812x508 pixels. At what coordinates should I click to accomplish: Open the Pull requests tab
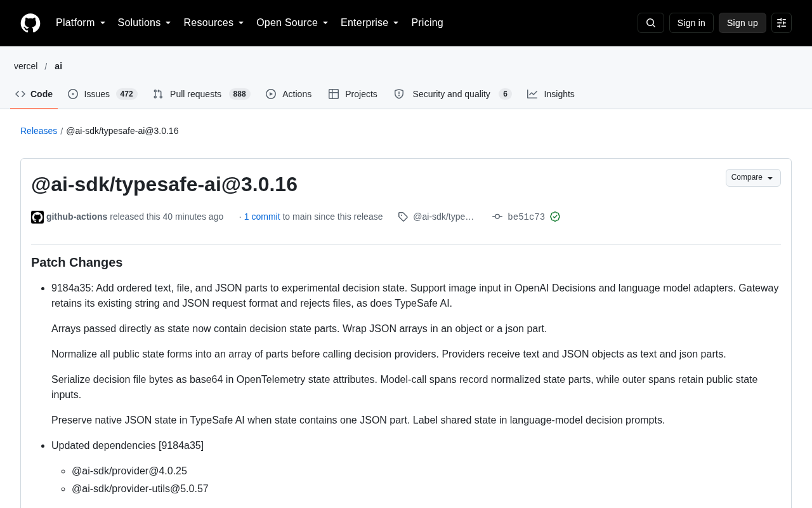202,94
